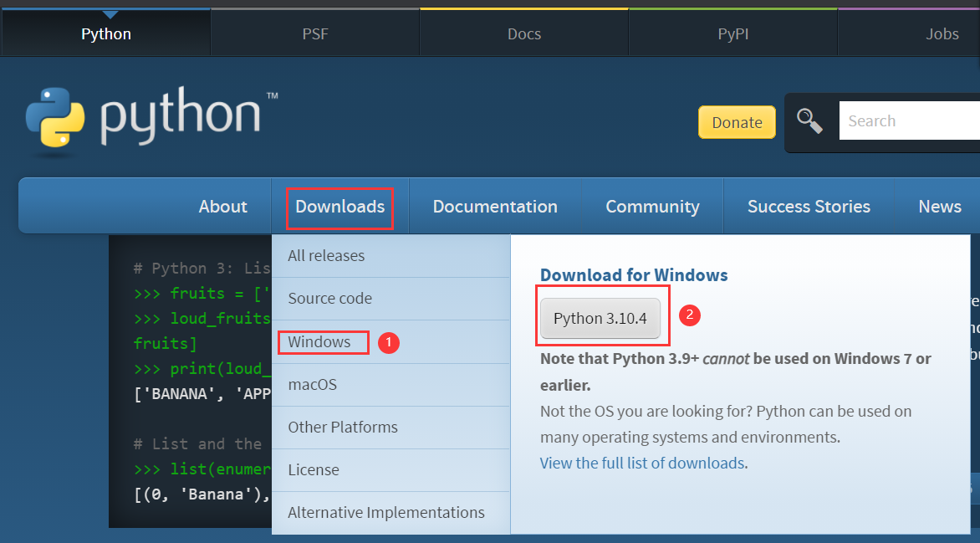This screenshot has height=543, width=980.
Task: Open View the full list of downloads
Action: click(642, 463)
